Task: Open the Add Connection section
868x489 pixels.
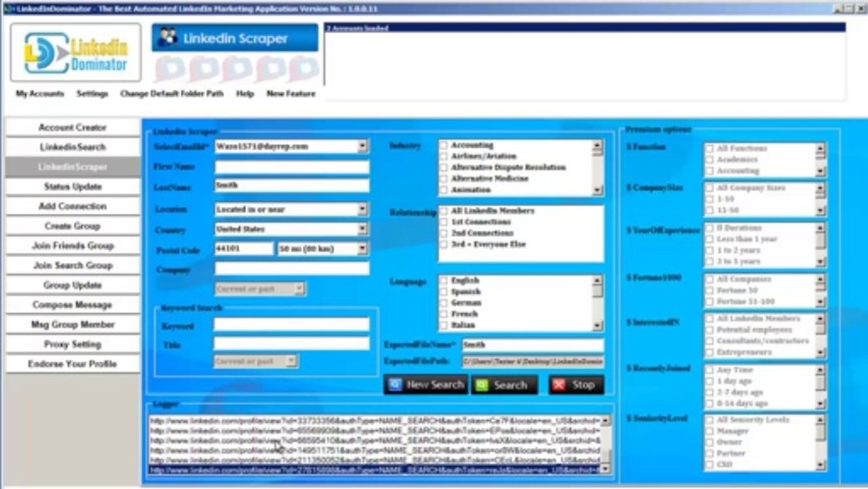Action: click(x=73, y=206)
